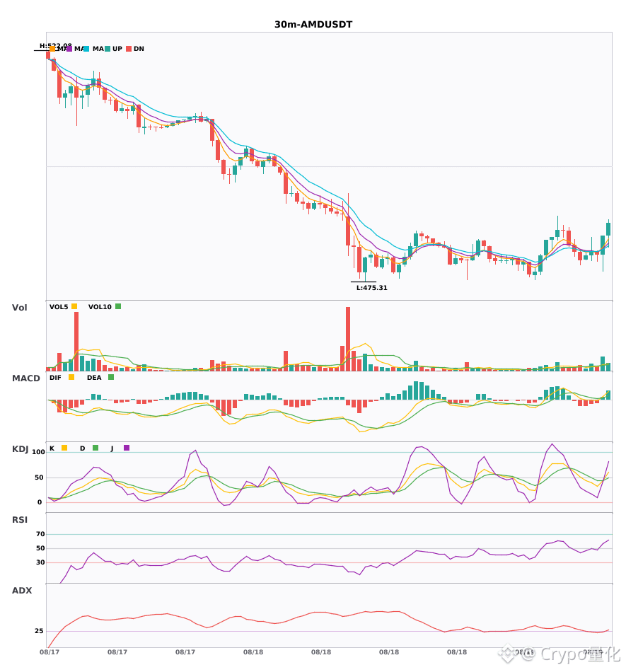Select the VOL5 legend text
The image size is (626, 672).
(59, 307)
